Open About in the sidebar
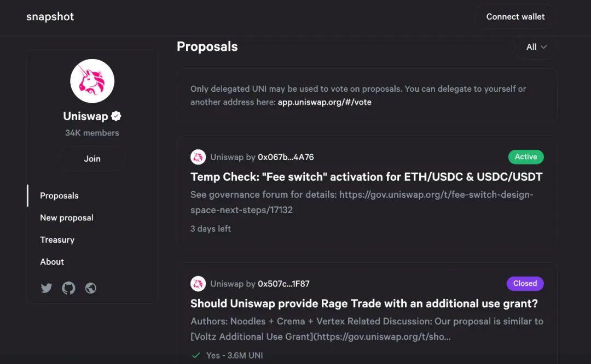This screenshot has height=364, width=591. pos(52,262)
